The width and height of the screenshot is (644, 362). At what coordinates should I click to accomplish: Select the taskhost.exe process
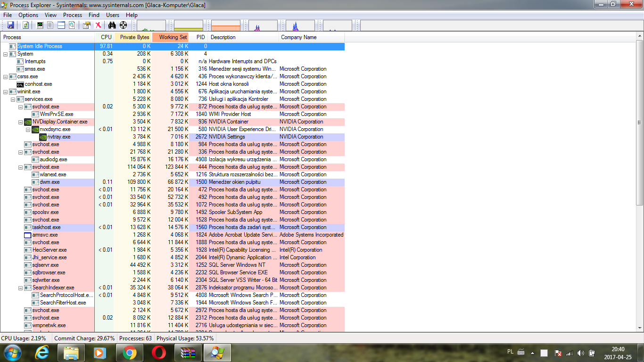pyautogui.click(x=173, y=227)
